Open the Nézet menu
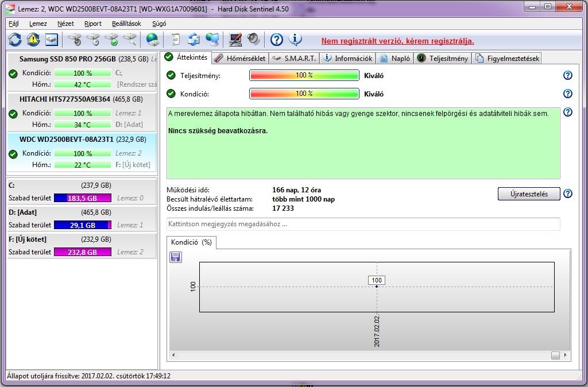The image size is (588, 387). [x=65, y=24]
